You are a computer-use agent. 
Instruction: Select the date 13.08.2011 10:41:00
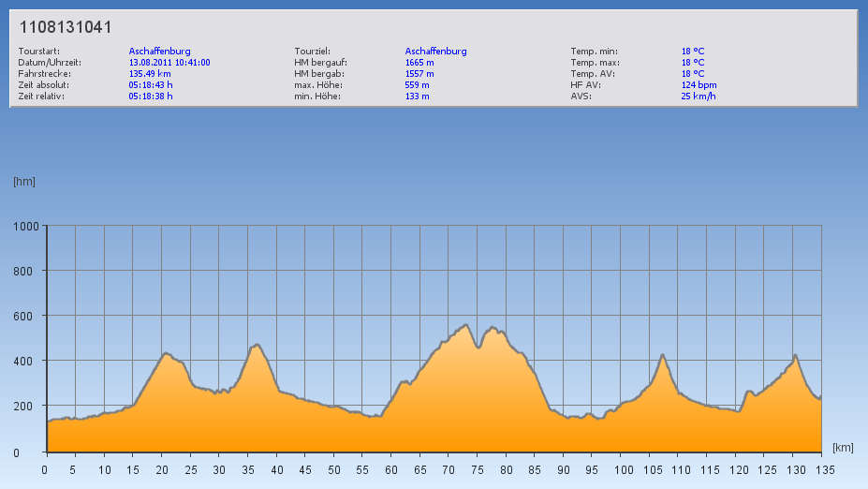coord(169,63)
